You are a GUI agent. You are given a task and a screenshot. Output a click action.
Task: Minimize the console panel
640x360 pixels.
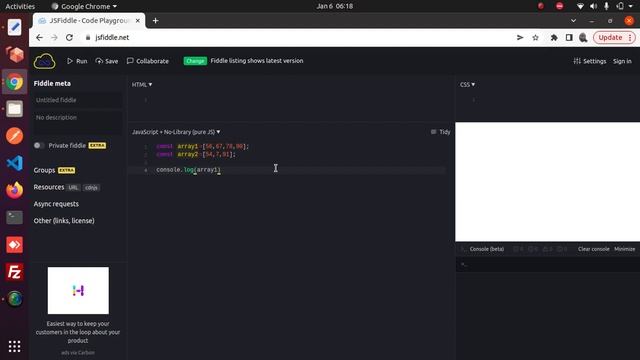pyautogui.click(x=624, y=249)
